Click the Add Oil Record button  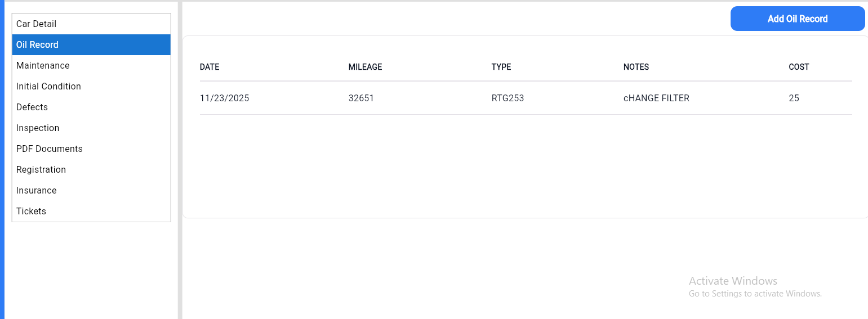coord(797,19)
